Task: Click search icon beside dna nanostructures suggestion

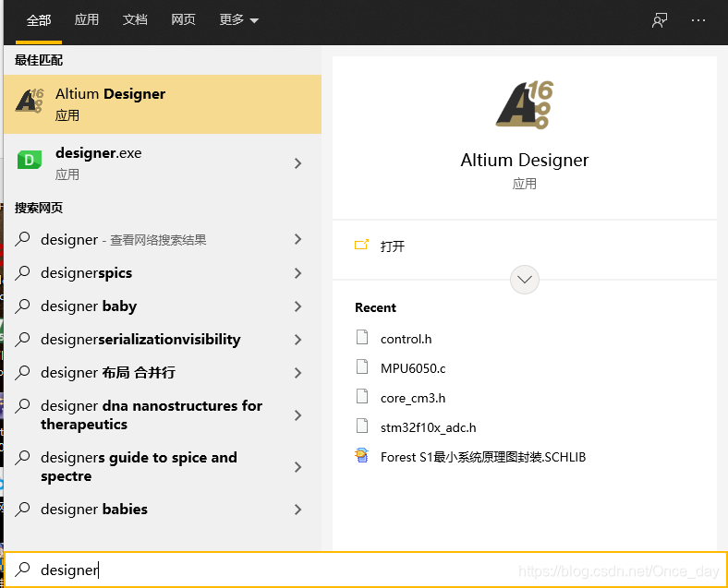Action: 22,406
